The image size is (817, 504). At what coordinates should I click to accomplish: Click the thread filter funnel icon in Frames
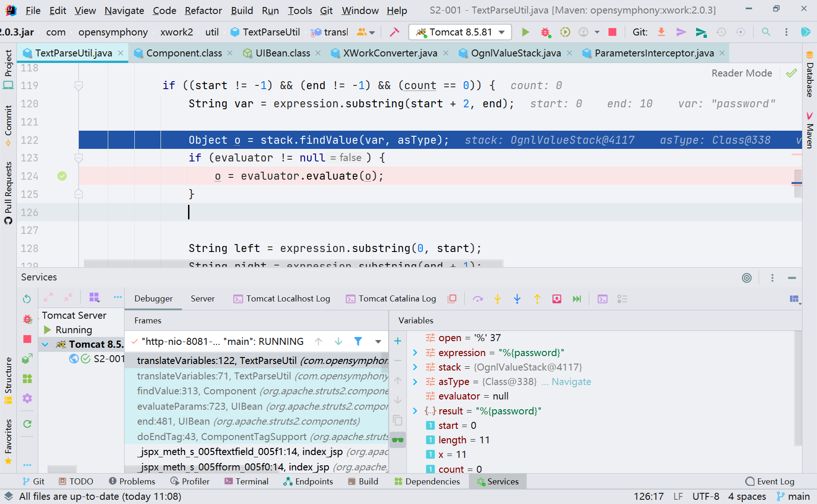tap(358, 342)
